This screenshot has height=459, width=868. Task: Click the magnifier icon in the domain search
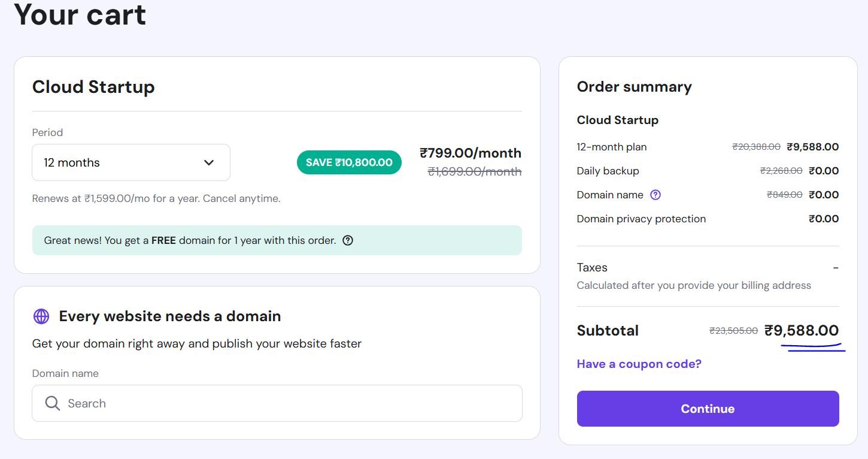point(53,403)
